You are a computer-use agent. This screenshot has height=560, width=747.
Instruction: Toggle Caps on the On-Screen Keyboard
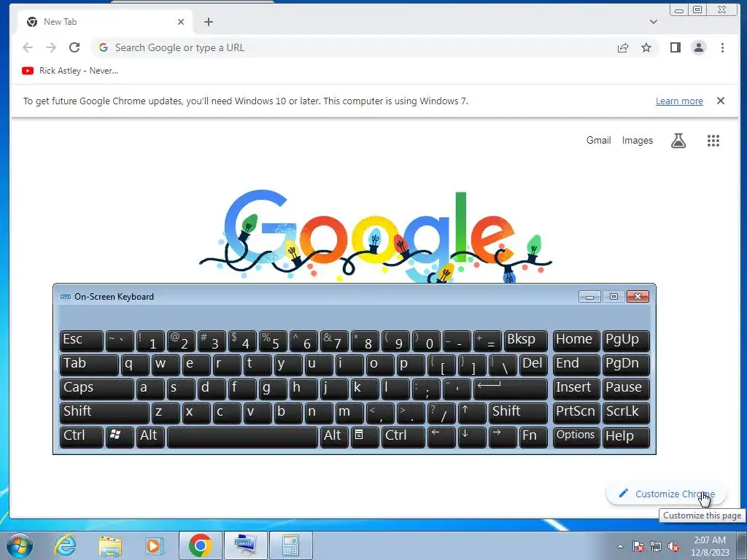97,389
